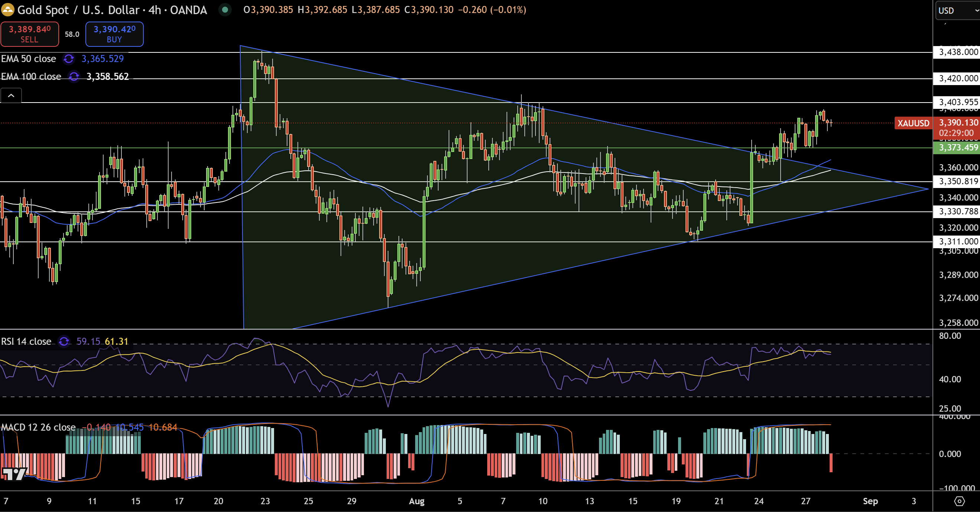
Task: Click the EMA 50 refresh icon
Action: tap(68, 59)
